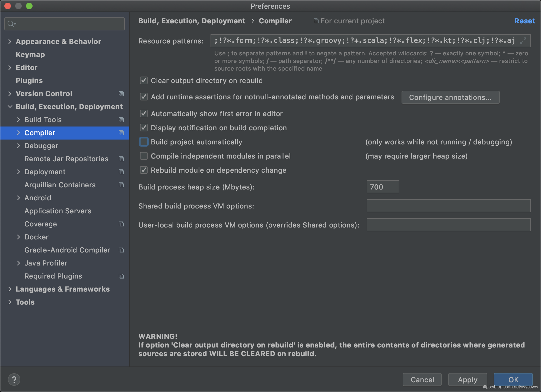Enable Build project automatically checkbox
Image resolution: width=541 pixels, height=392 pixels.
(144, 142)
